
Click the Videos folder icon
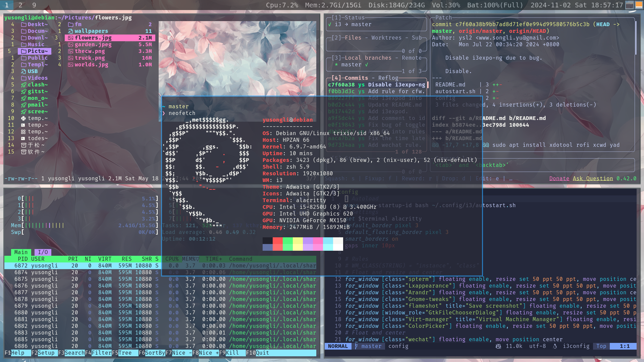coord(23,78)
